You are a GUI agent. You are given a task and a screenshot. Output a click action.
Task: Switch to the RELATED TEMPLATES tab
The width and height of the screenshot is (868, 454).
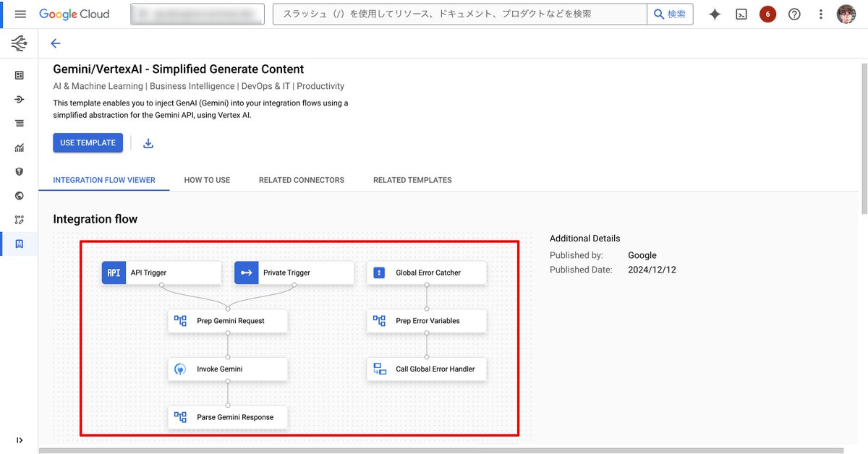(412, 180)
